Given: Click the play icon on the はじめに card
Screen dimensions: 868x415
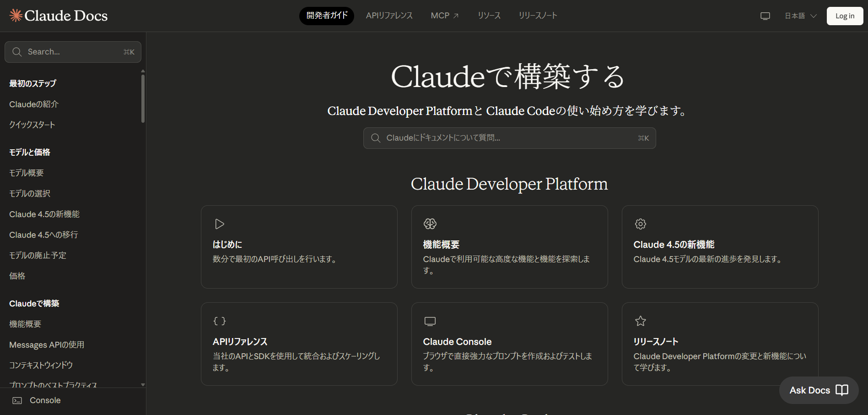Looking at the screenshot, I should pos(219,224).
